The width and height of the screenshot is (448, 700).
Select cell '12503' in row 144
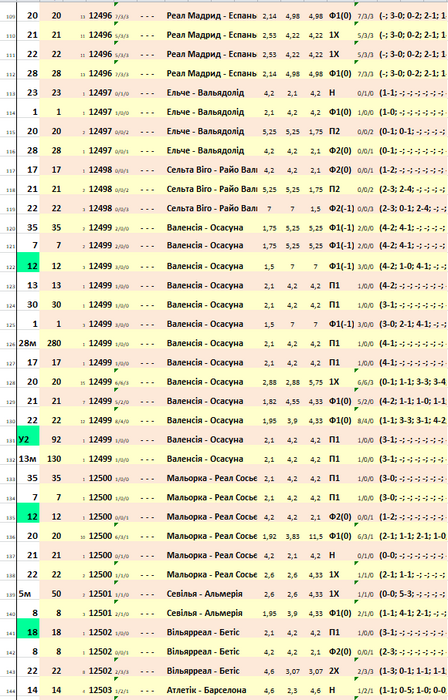[100, 690]
